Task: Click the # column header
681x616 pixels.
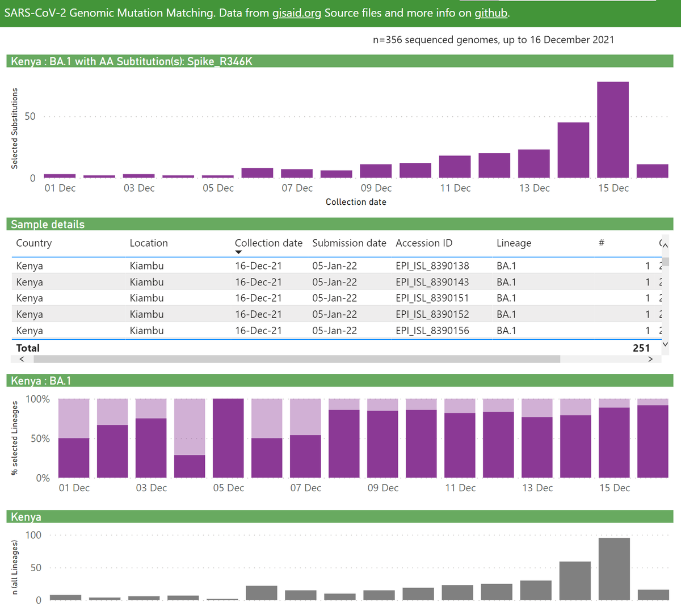Action: pyautogui.click(x=601, y=243)
